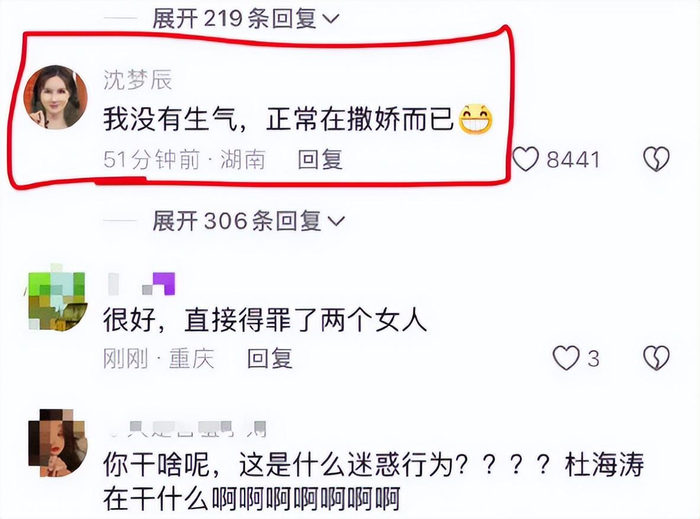The width and height of the screenshot is (700, 519).
Task: Click the 8441 like count
Action: (573, 160)
